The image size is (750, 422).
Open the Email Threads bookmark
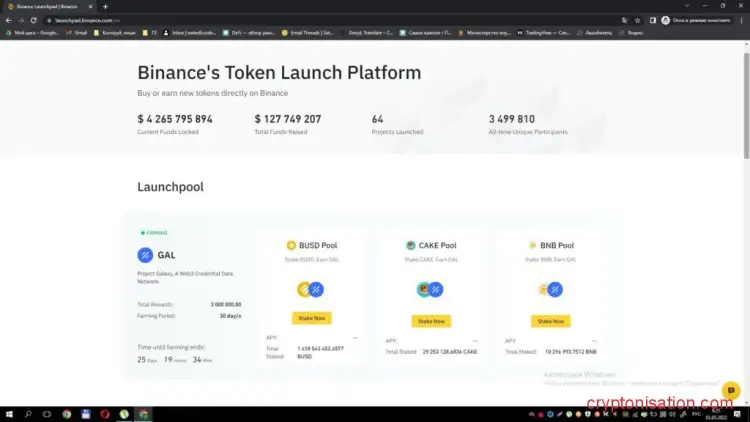coord(308,33)
